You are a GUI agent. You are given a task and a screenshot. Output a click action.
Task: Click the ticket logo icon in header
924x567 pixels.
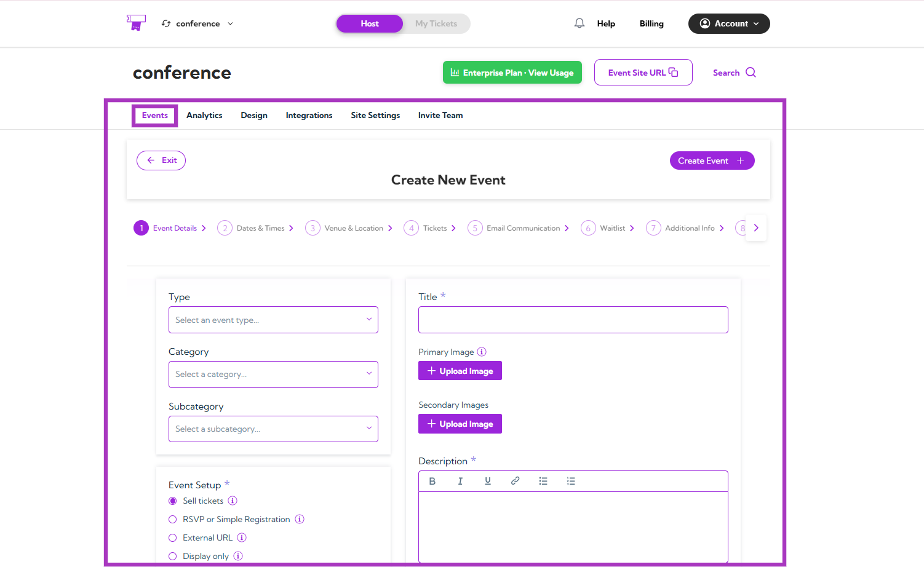click(x=136, y=23)
